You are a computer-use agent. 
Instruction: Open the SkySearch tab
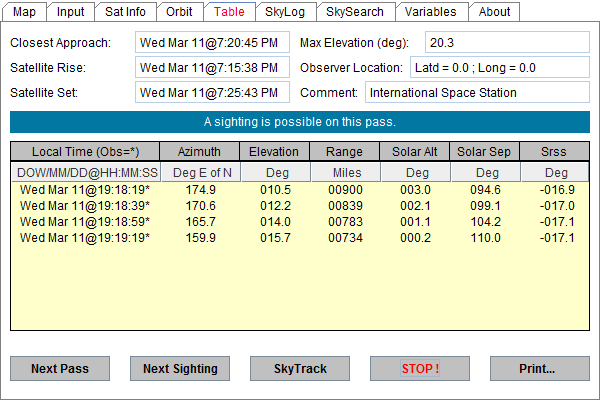(355, 12)
